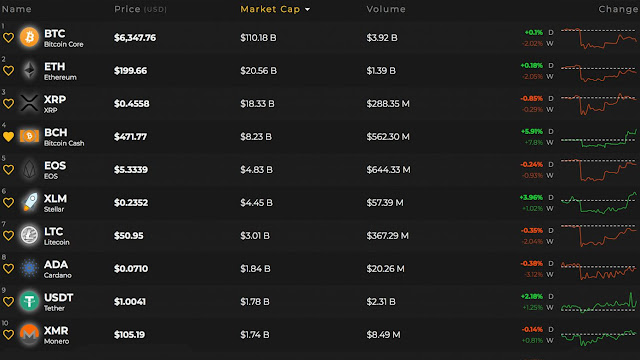This screenshot has height=360, width=640.
Task: Click the Litecoin silver coin icon
Action: click(x=29, y=235)
